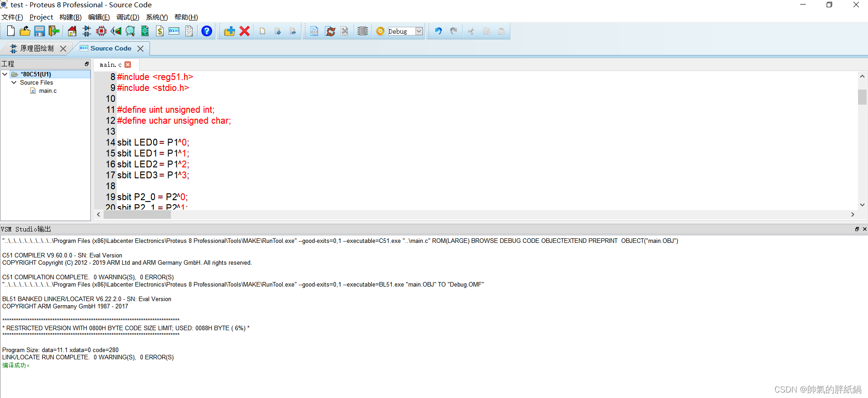868x398 pixels.
Task: Open the 帮助(H) menu
Action: [186, 17]
